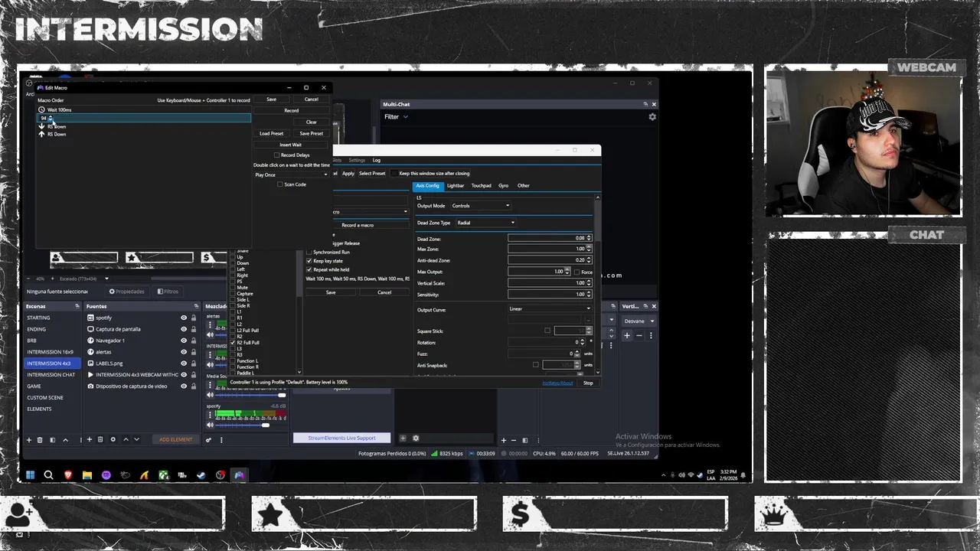Increase Dead Zone value with its stepper
The image size is (980, 551).
[x=590, y=236]
